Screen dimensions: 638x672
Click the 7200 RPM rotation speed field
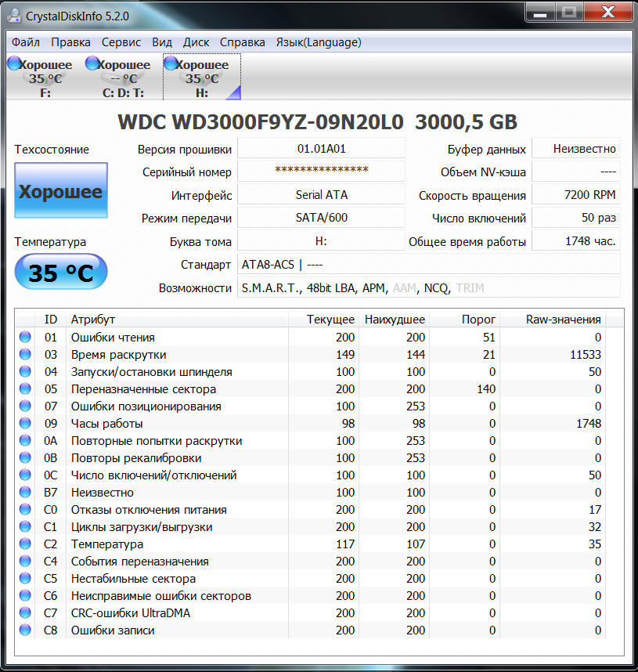click(576, 194)
